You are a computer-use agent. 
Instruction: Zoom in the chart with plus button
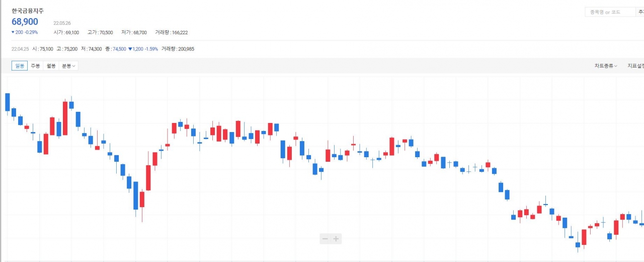pyautogui.click(x=336, y=239)
